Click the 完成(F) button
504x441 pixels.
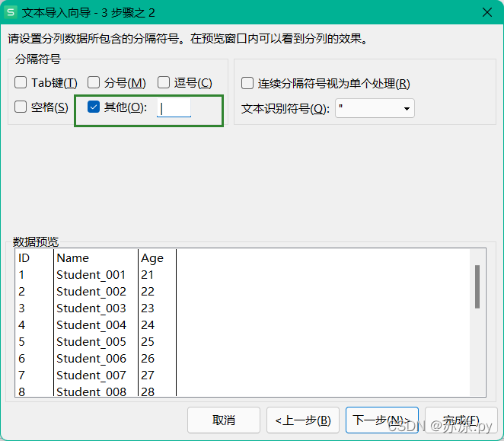[461, 420]
